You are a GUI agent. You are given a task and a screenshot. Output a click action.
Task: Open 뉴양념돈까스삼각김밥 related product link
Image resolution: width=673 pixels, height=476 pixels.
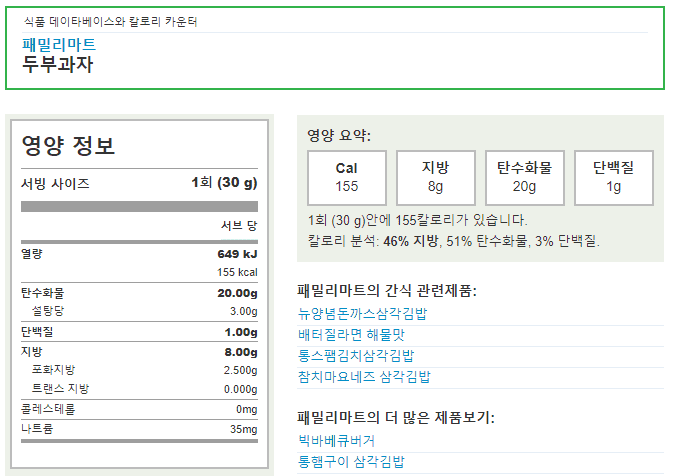(x=362, y=314)
